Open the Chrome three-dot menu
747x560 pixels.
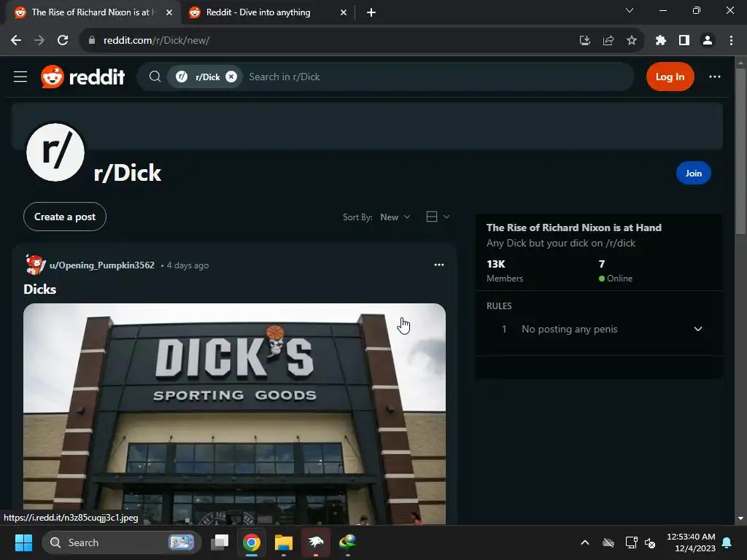point(731,41)
